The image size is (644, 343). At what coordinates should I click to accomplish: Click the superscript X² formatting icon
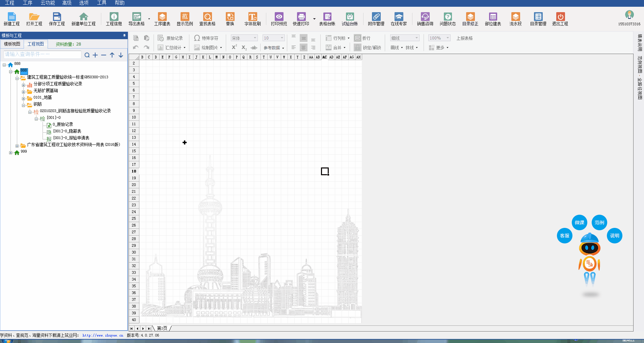coord(234,48)
